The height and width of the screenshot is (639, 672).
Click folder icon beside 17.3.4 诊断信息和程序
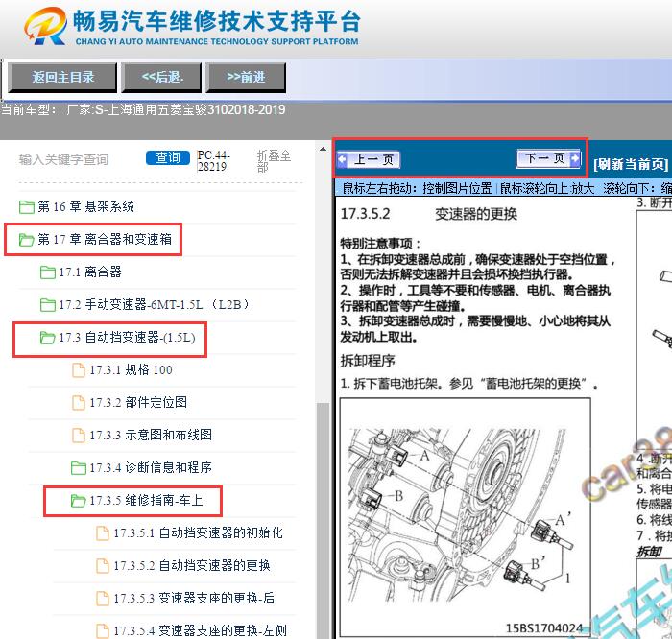[x=79, y=467]
